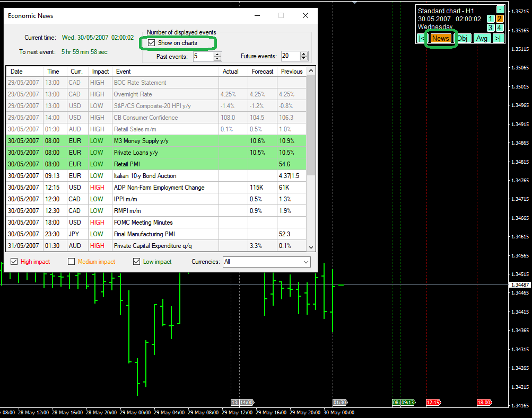Increase Past events spinner value

click(x=217, y=54)
